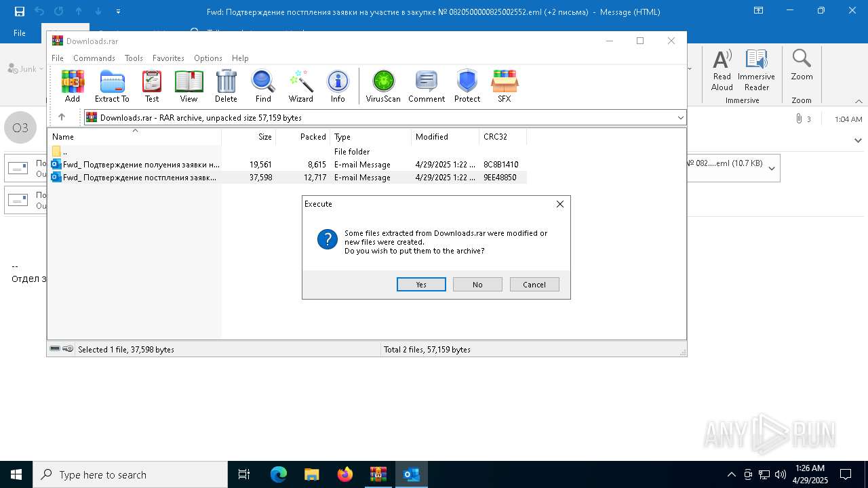Open Outlook File tab
The image size is (868, 488).
[20, 33]
